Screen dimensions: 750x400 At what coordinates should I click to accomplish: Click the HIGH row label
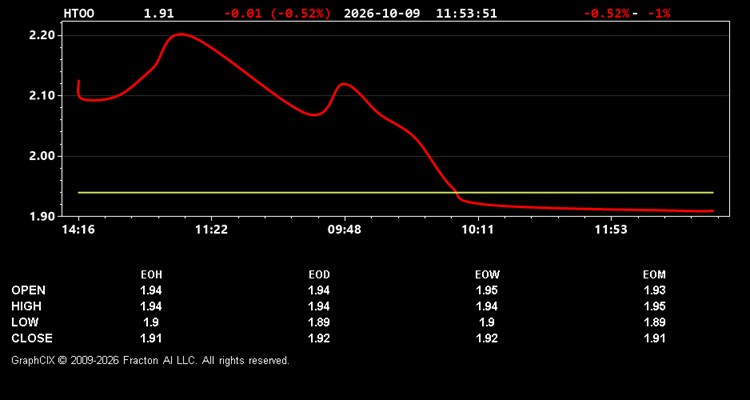click(x=26, y=306)
